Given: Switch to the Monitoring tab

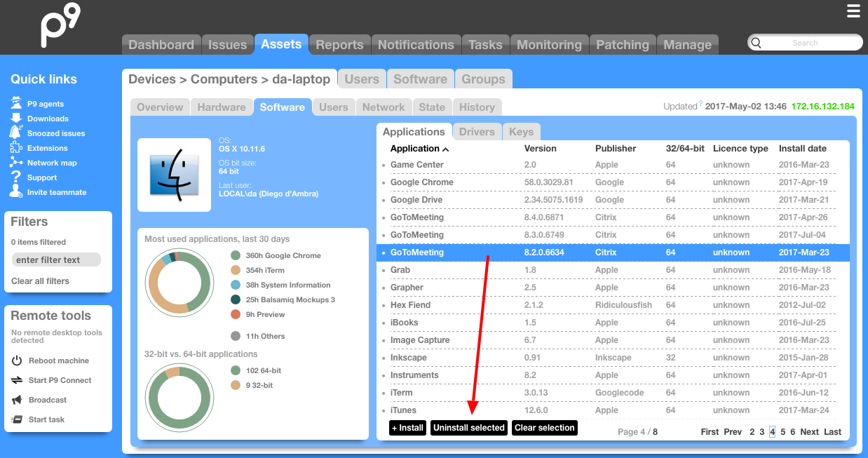Looking at the screenshot, I should click(549, 45).
